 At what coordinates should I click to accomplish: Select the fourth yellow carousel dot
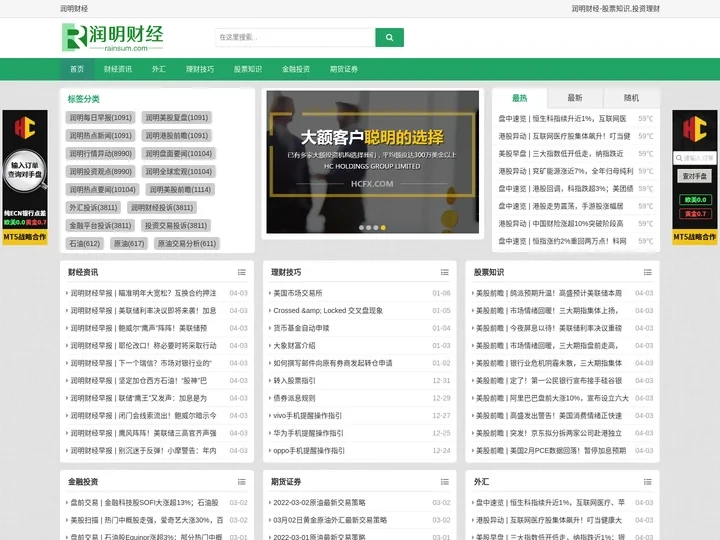click(x=383, y=228)
